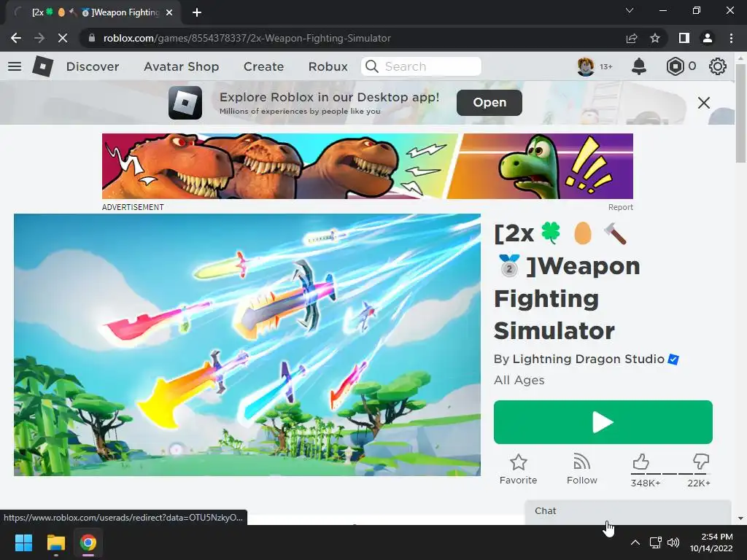Click the Search input field

tap(421, 66)
